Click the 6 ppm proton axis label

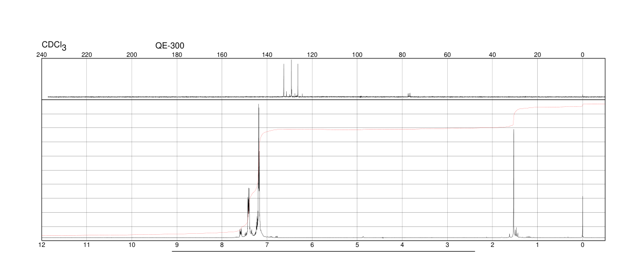click(312, 245)
